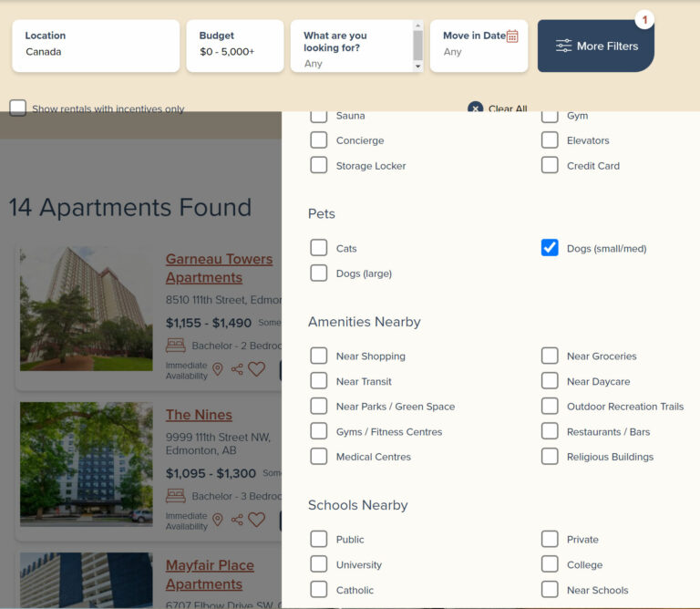Click the share icon on The Nines listing

(x=237, y=520)
